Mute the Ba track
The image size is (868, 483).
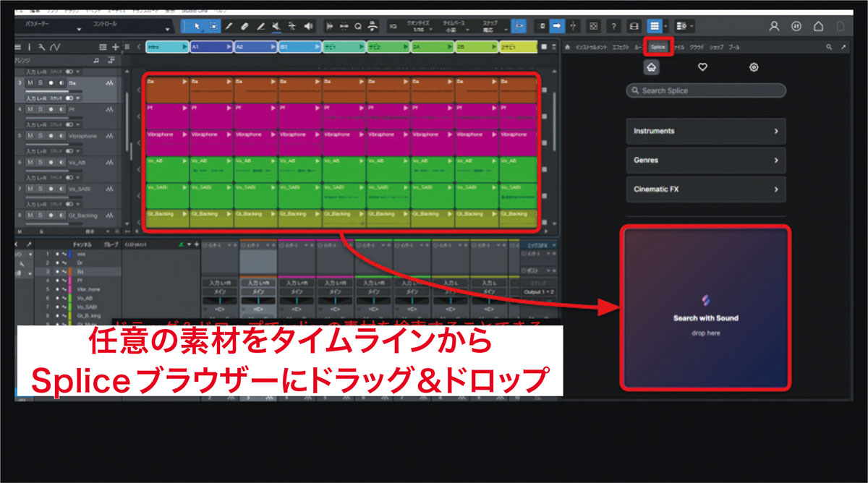pyautogui.click(x=30, y=83)
